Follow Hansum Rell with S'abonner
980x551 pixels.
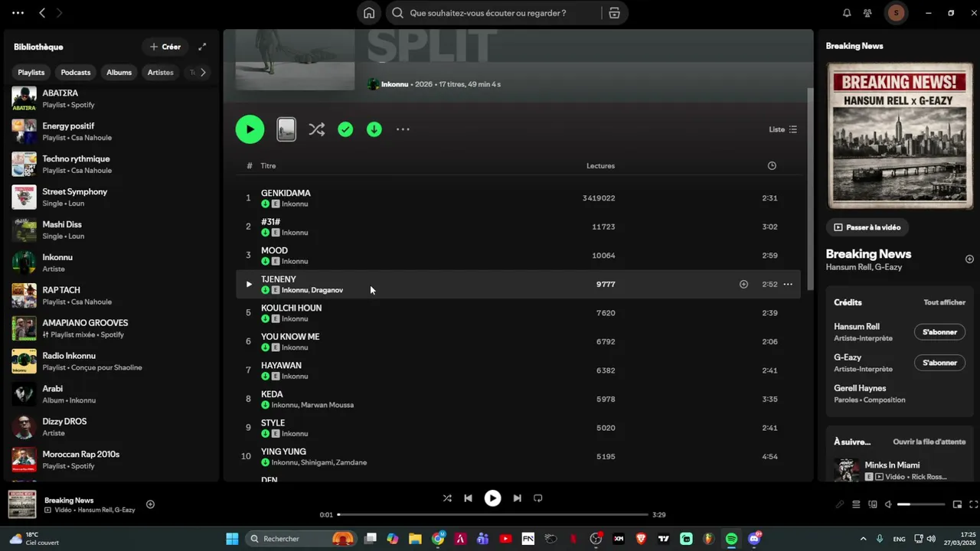coord(939,332)
